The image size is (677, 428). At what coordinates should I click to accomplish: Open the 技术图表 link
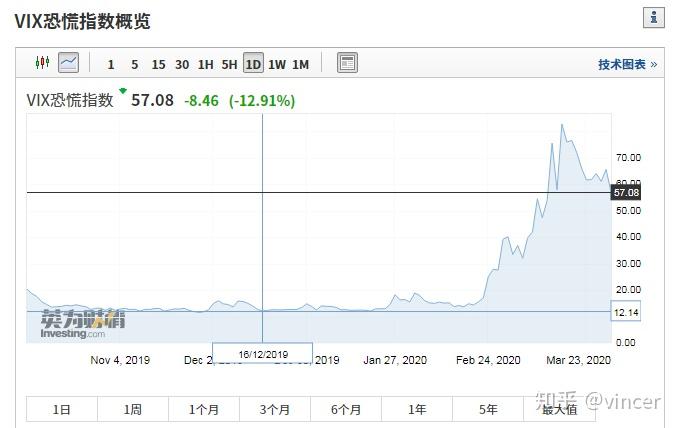[x=627, y=65]
